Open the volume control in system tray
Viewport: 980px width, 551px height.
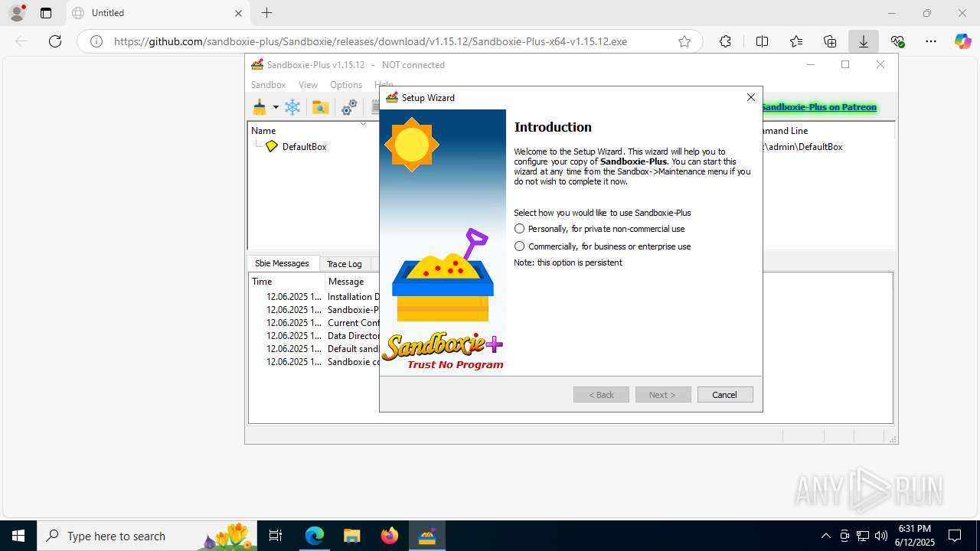pyautogui.click(x=881, y=536)
